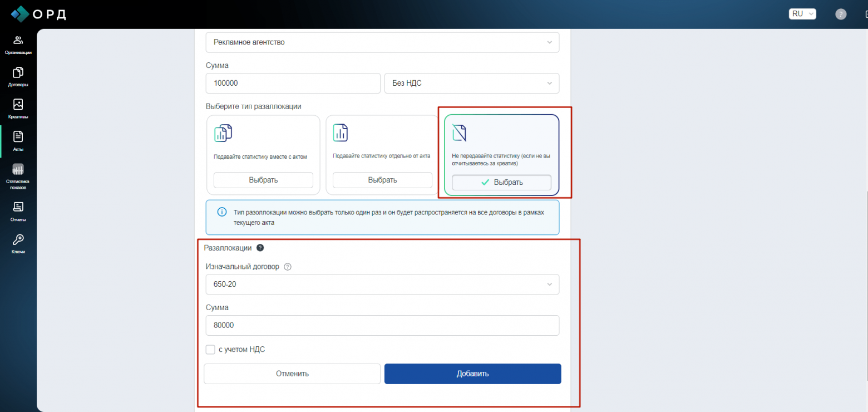
Task: Click the Сумма field containing 80000
Action: pos(382,326)
